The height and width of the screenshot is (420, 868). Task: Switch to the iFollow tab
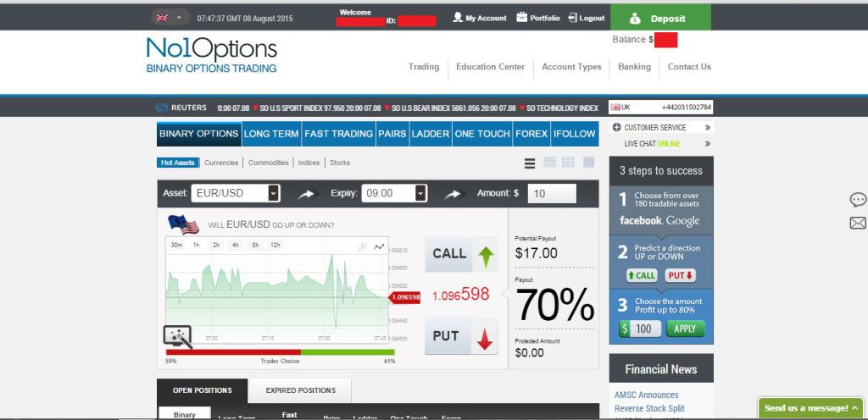[x=575, y=134]
